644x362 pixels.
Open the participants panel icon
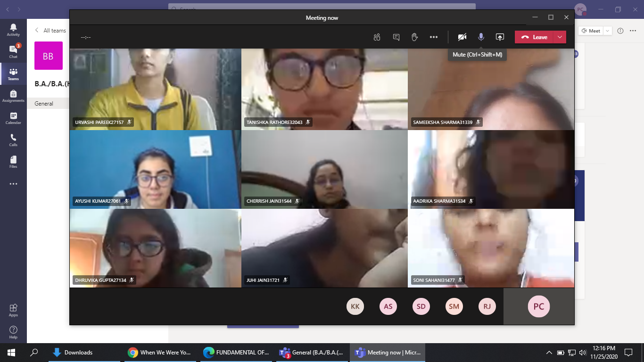[377, 37]
